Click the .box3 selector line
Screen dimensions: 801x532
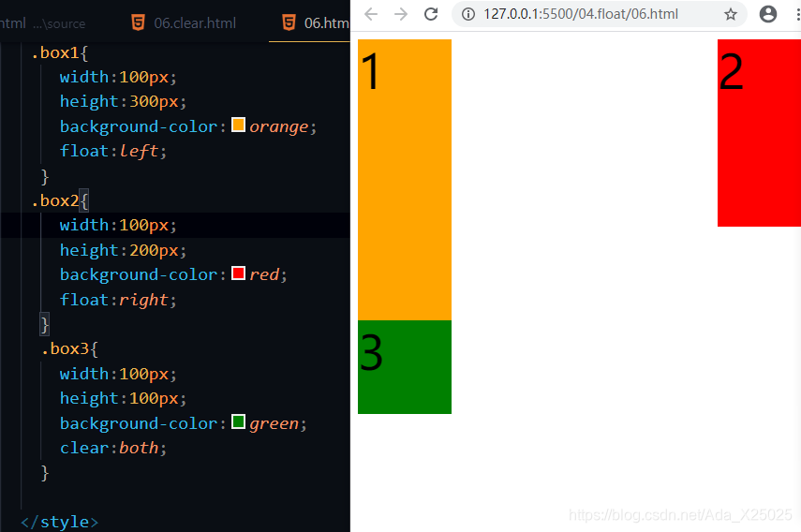click(69, 348)
